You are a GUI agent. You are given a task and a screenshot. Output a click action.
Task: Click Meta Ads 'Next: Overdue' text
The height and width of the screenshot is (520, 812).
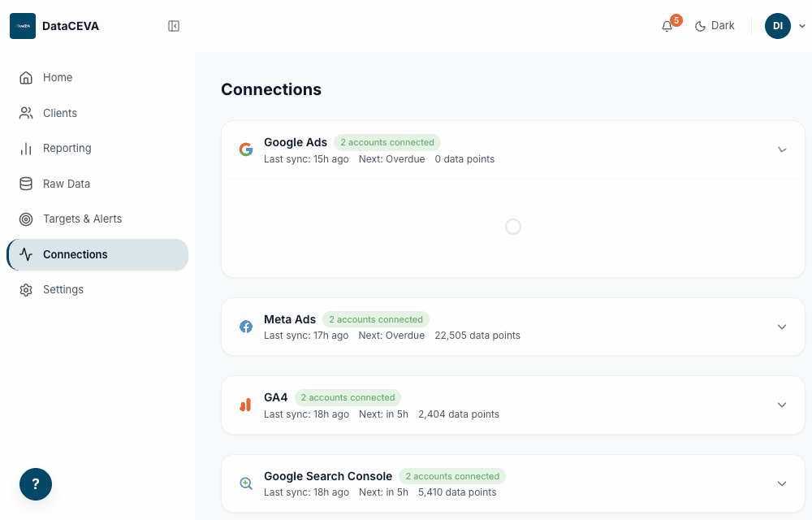coord(392,336)
